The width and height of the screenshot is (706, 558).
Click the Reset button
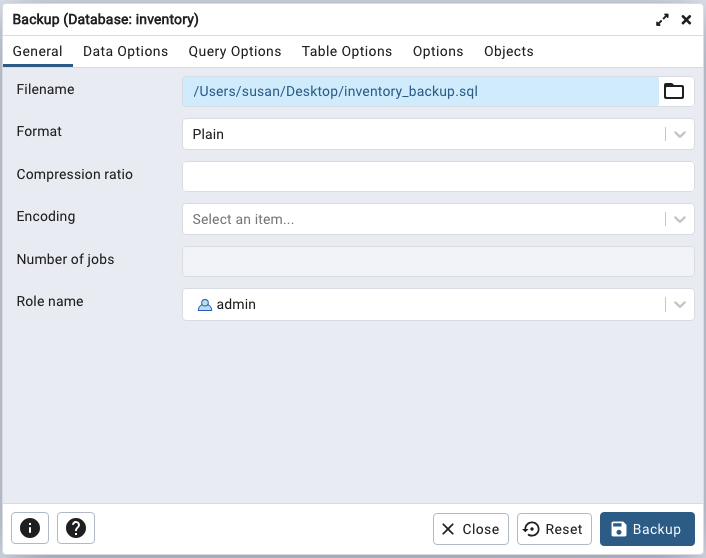tap(554, 529)
